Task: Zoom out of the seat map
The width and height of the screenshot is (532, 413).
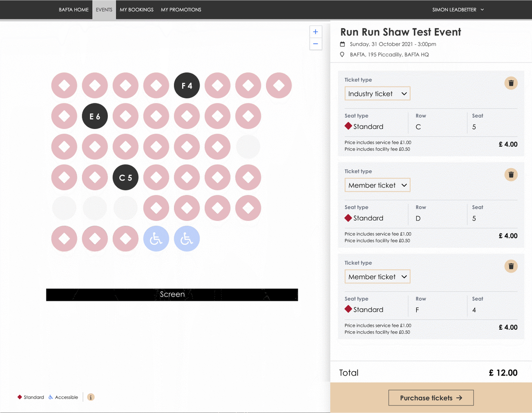Action: click(x=315, y=44)
